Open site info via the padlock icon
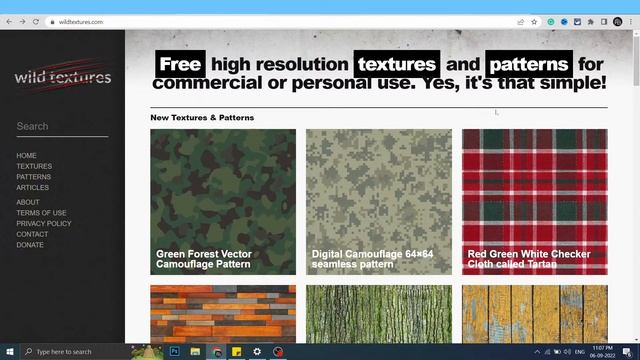This screenshot has height=360, width=640. [x=52, y=22]
